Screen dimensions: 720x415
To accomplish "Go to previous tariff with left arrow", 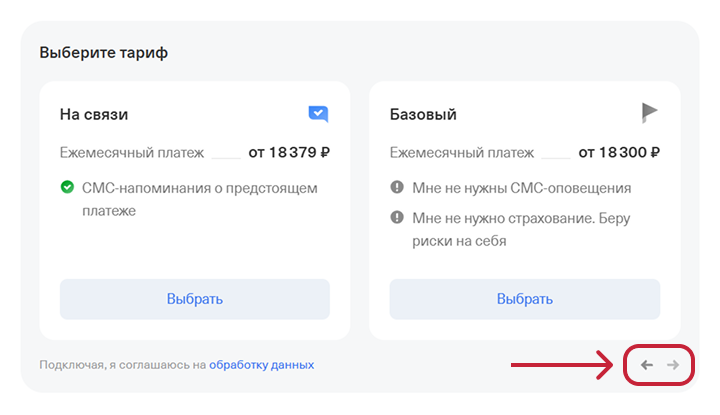I will coord(646,365).
